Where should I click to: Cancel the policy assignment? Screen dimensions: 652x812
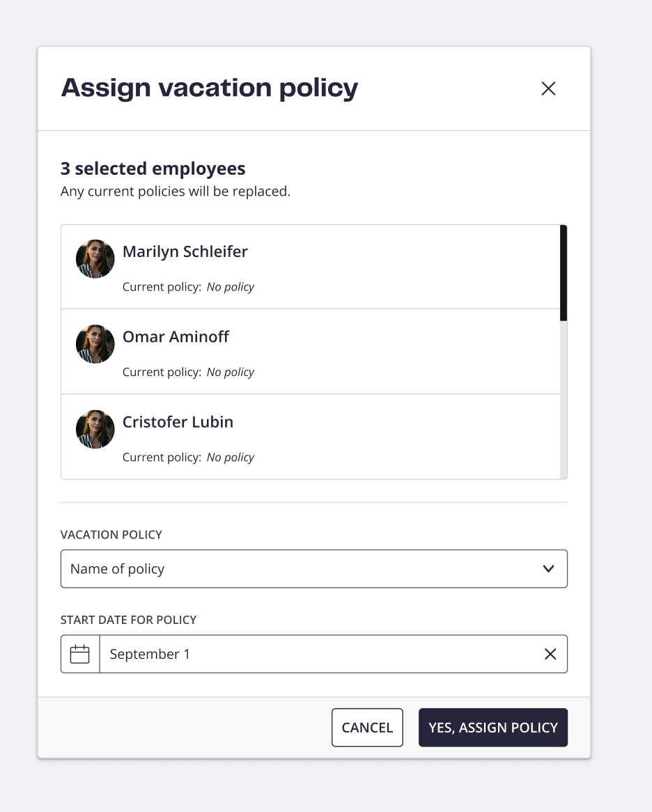coord(367,728)
